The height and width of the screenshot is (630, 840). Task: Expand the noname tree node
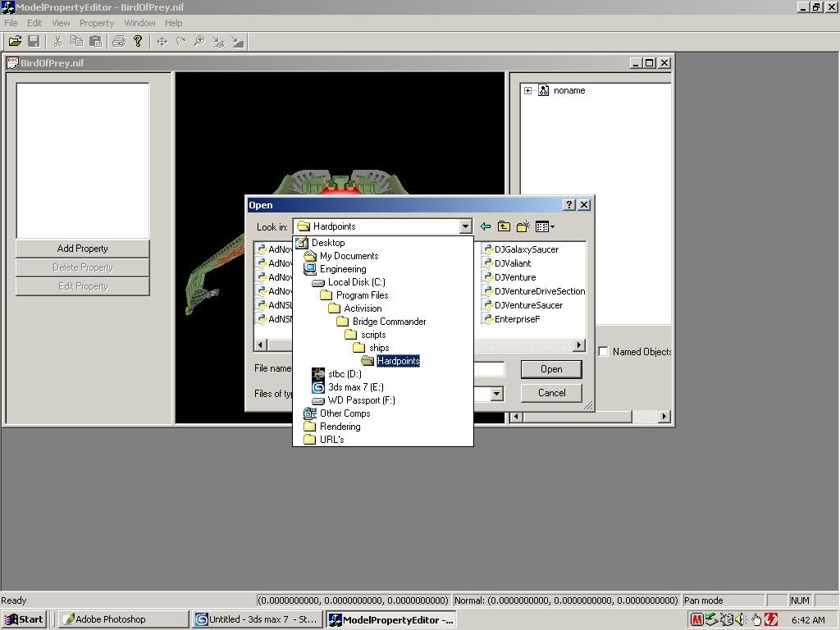[527, 90]
